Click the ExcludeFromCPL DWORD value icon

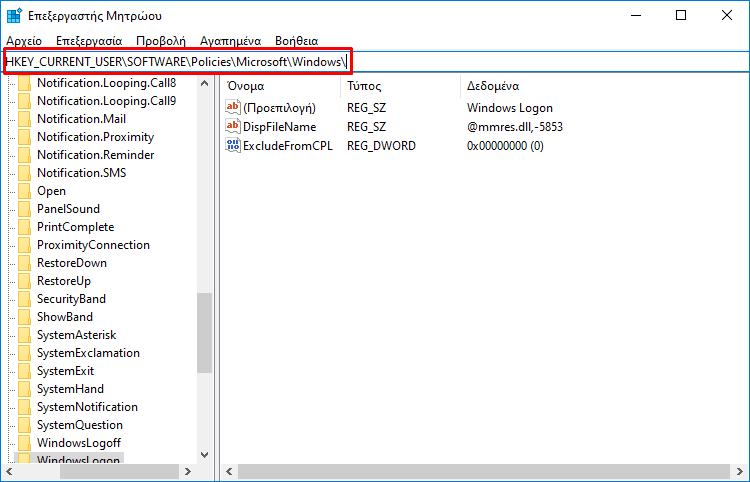pyautogui.click(x=233, y=145)
